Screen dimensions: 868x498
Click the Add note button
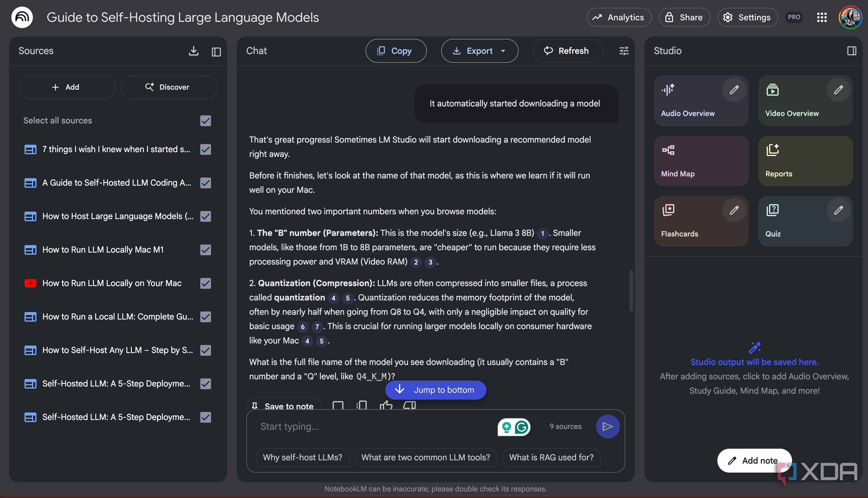[754, 461]
